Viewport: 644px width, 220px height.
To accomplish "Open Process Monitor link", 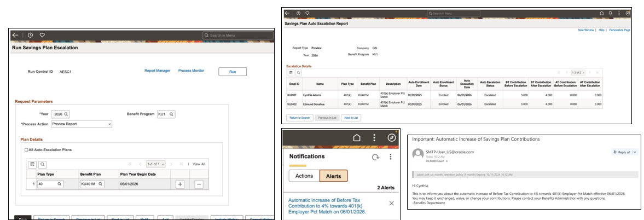I will (191, 71).
